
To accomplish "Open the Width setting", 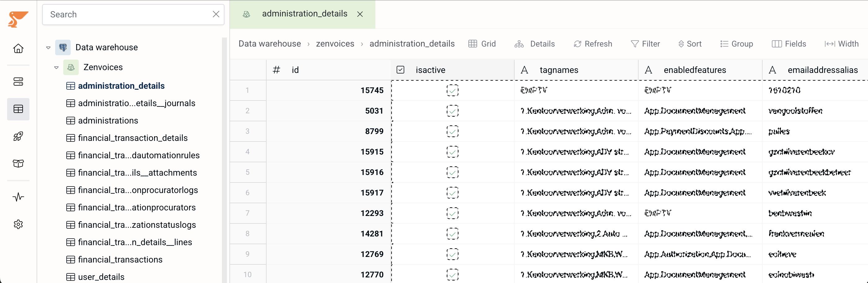I will click(842, 44).
